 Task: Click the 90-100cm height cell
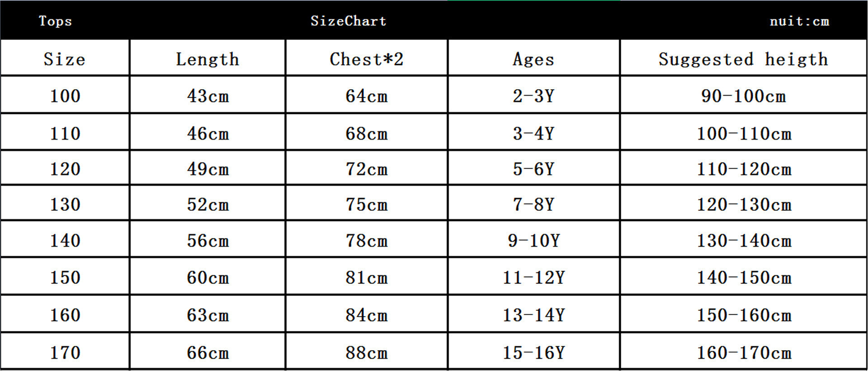click(744, 96)
